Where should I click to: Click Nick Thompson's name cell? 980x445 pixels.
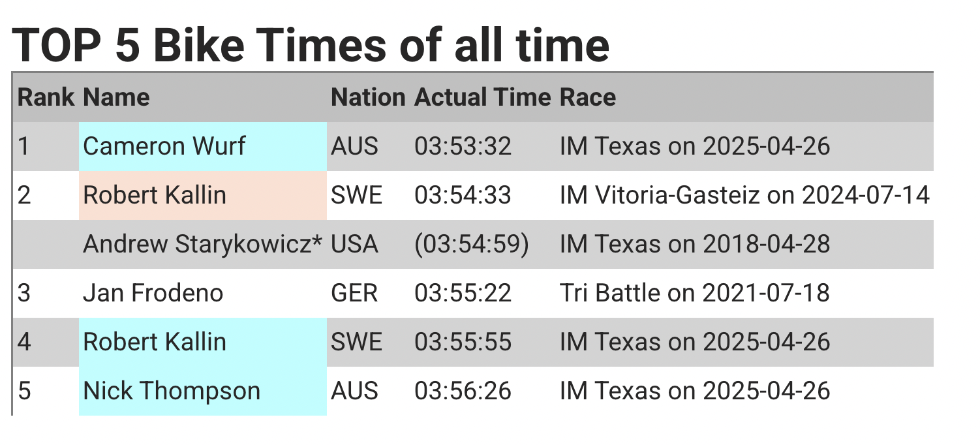[203, 391]
